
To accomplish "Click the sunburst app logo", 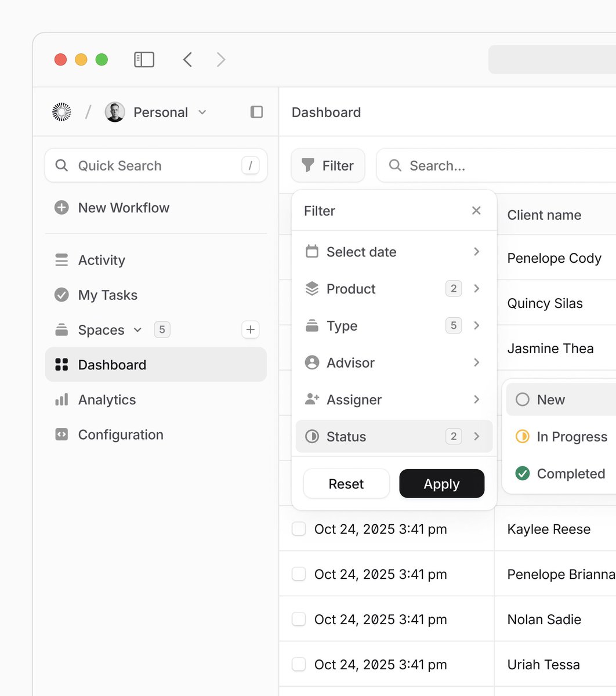I will pyautogui.click(x=61, y=112).
